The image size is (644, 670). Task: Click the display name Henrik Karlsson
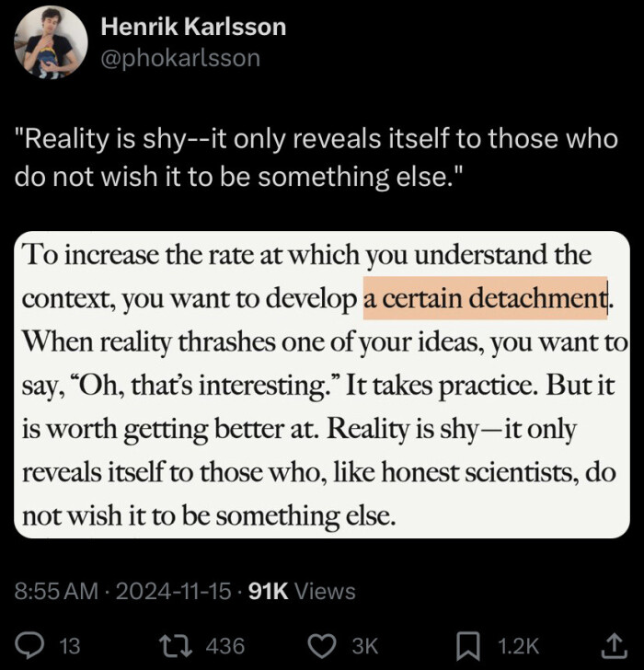192,27
